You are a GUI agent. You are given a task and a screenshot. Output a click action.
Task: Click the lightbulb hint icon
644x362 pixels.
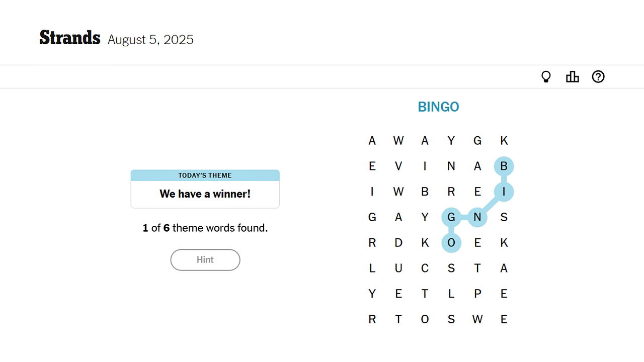(546, 77)
